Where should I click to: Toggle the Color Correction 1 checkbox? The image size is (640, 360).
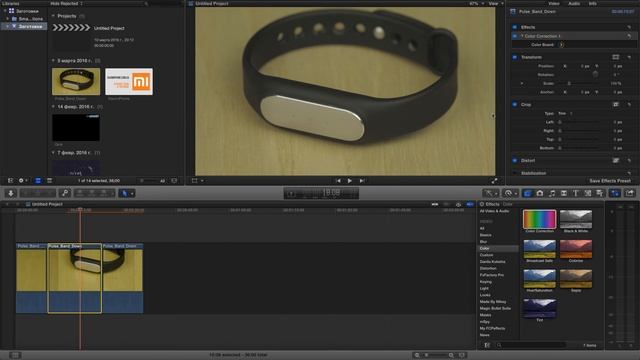coord(515,36)
